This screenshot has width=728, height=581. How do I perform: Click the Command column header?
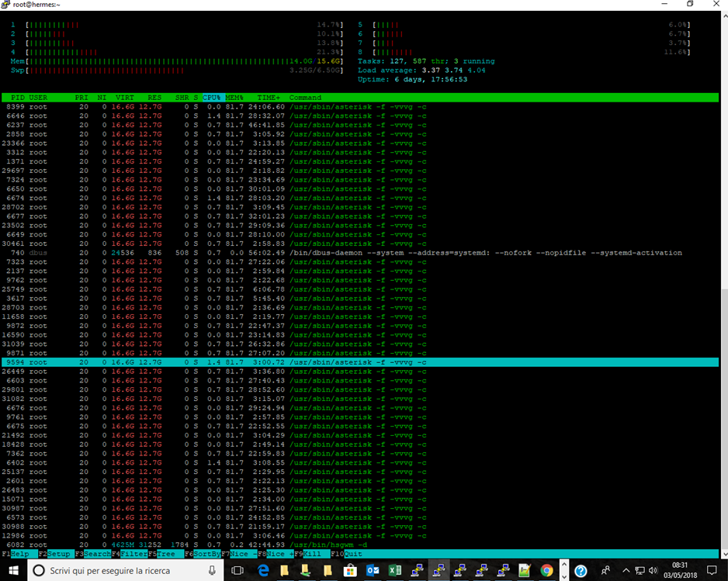pyautogui.click(x=305, y=98)
